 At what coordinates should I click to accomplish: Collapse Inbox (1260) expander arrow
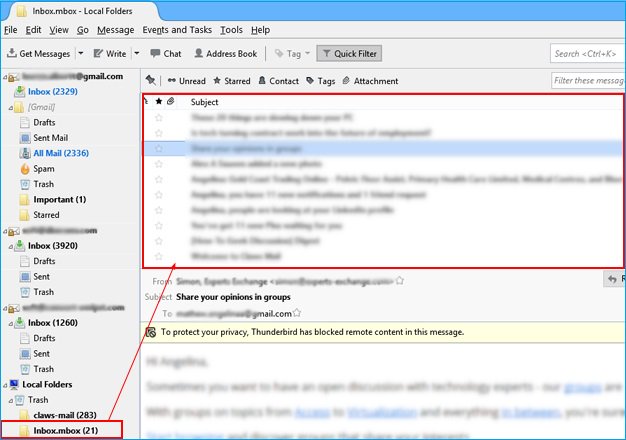tap(10, 323)
